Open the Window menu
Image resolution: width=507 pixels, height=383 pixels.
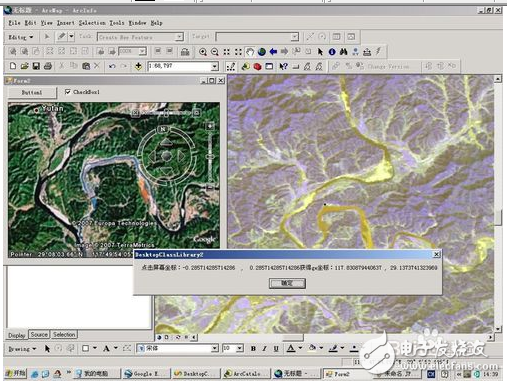(138, 23)
